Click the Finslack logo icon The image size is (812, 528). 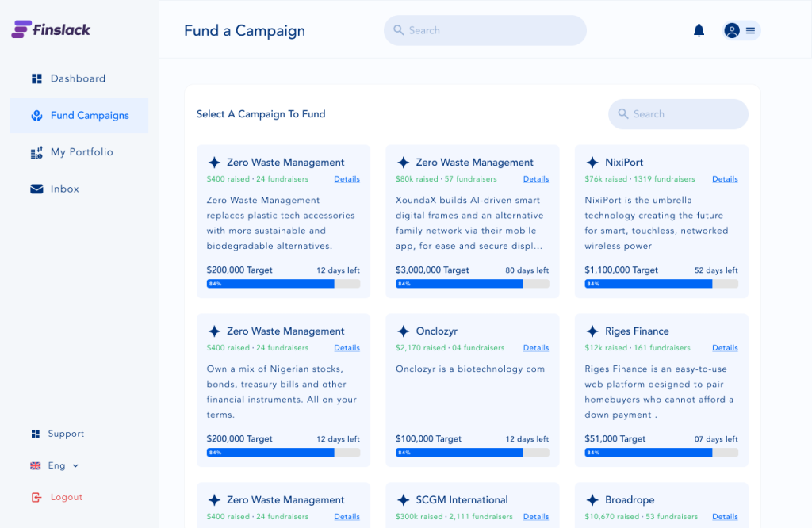(21, 29)
